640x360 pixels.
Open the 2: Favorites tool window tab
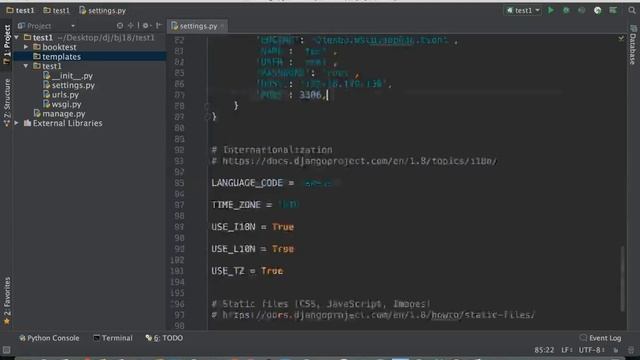click(7, 301)
